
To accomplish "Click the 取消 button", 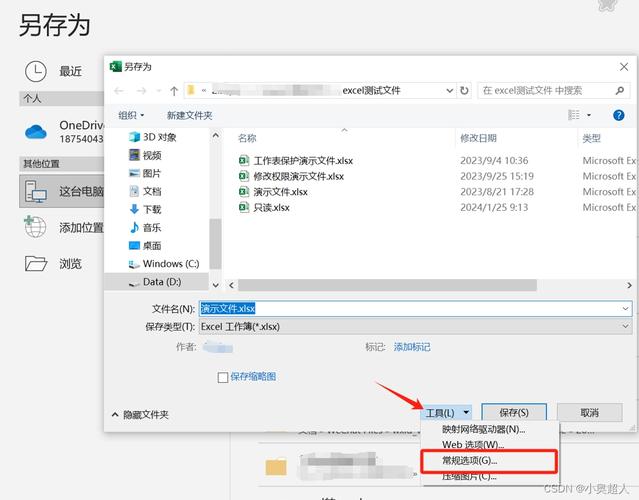I will coord(589,413).
